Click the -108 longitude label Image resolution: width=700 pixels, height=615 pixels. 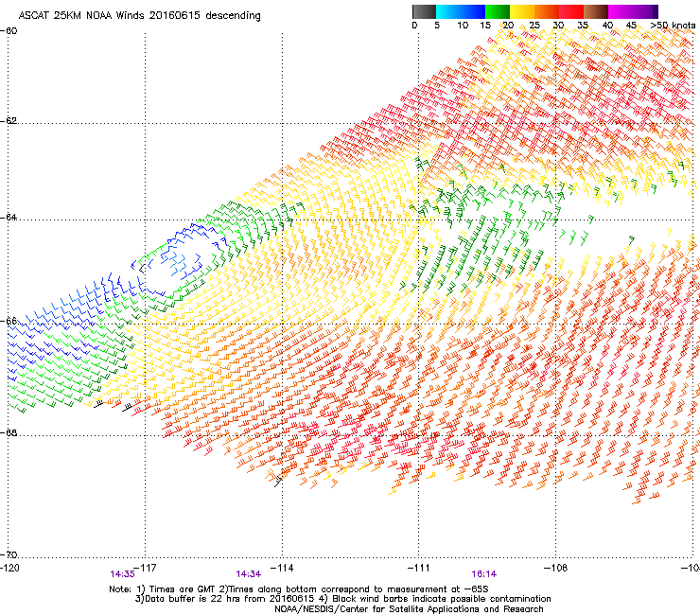click(x=555, y=568)
